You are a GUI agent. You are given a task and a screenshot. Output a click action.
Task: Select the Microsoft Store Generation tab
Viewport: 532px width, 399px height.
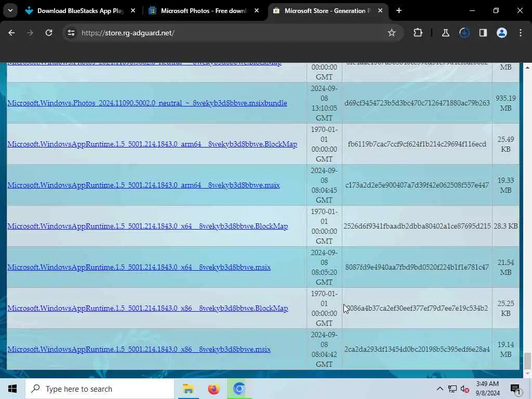pos(327,11)
